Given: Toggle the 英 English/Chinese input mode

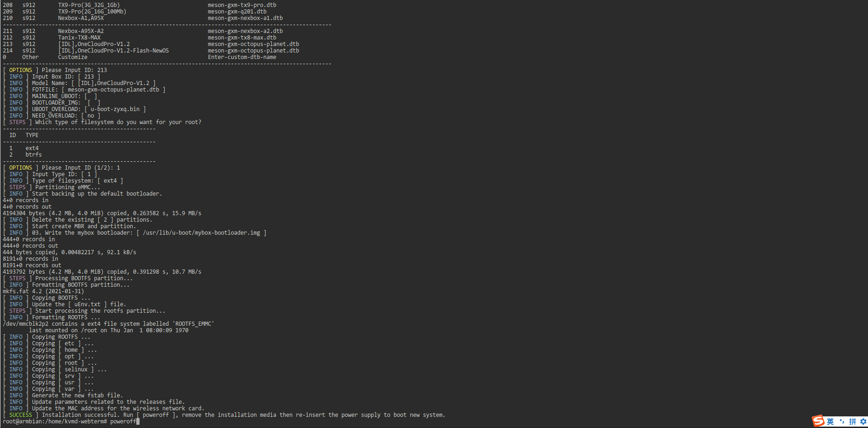Looking at the screenshot, I should (830, 421).
